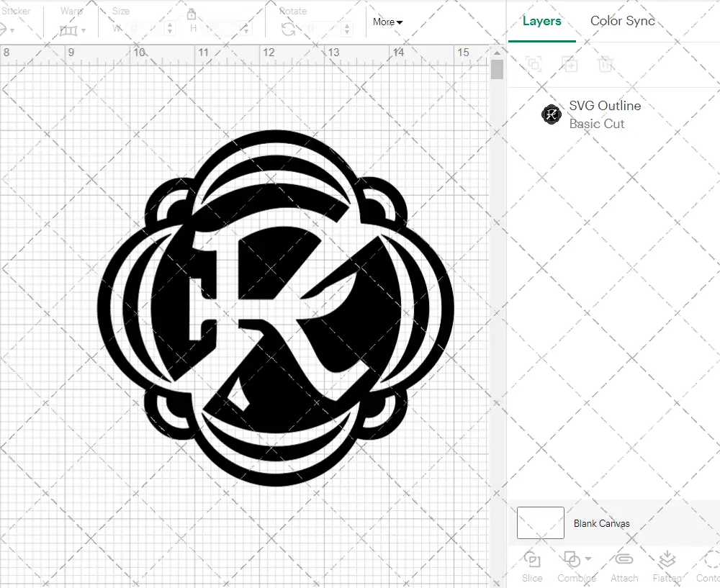This screenshot has height=588, width=720.
Task: Select the Layers tab
Action: click(541, 21)
